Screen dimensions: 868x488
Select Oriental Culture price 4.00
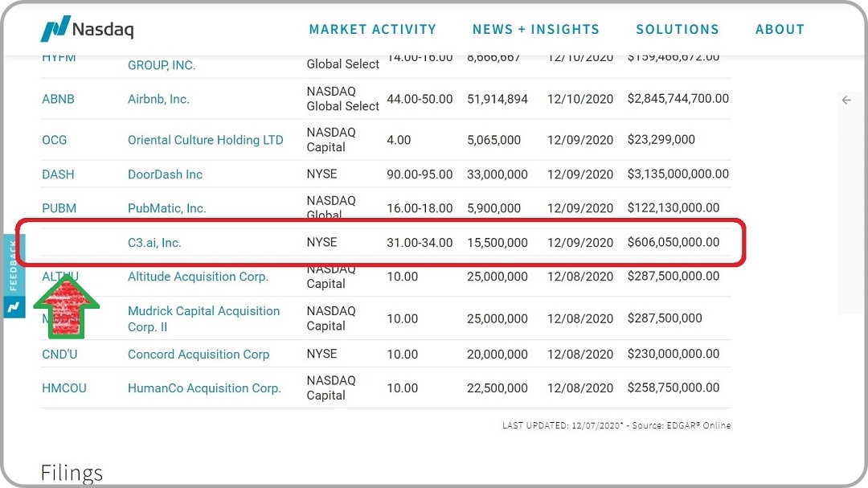399,140
